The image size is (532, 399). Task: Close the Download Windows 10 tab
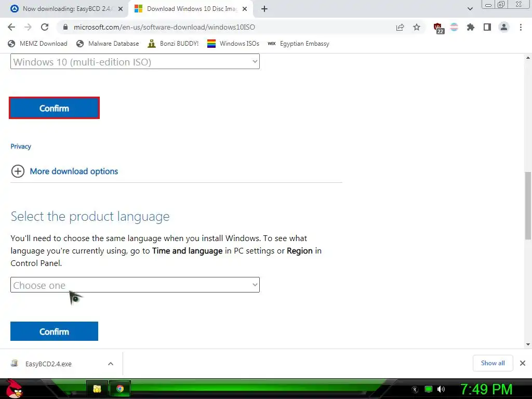245,9
